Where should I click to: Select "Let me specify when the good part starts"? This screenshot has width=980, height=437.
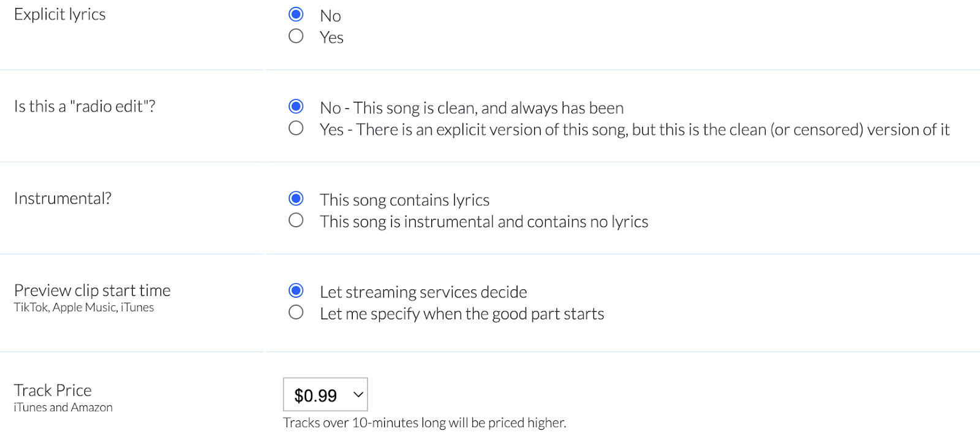pos(296,313)
